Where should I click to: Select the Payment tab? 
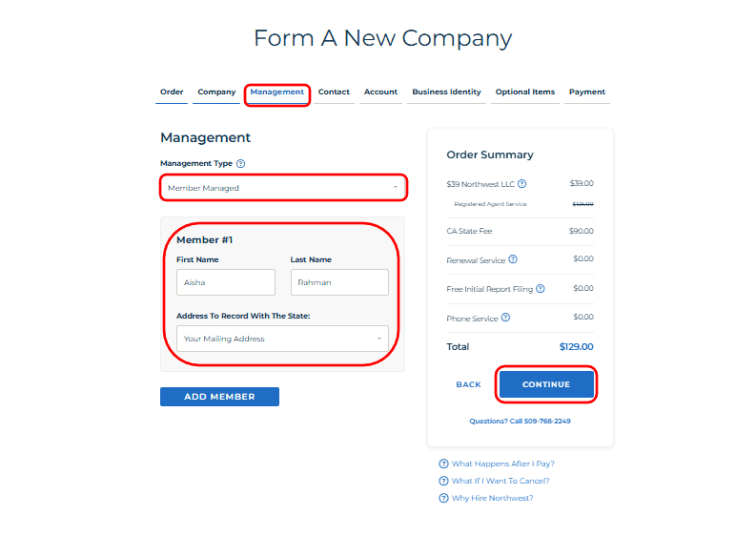click(x=586, y=93)
